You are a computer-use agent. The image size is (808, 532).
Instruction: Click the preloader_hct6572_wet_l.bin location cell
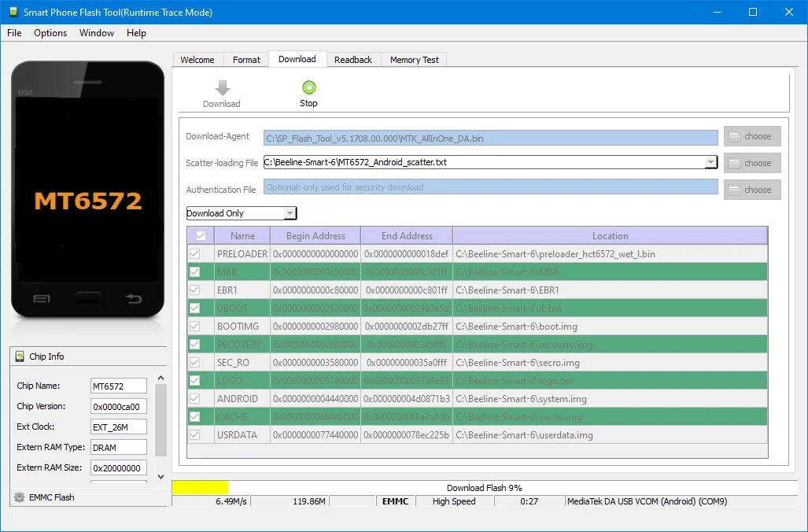click(x=610, y=253)
